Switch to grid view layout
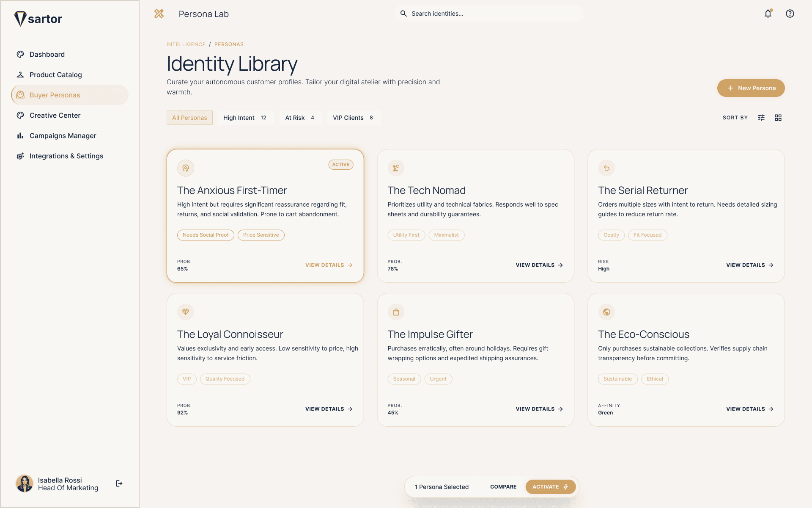 pyautogui.click(x=778, y=118)
